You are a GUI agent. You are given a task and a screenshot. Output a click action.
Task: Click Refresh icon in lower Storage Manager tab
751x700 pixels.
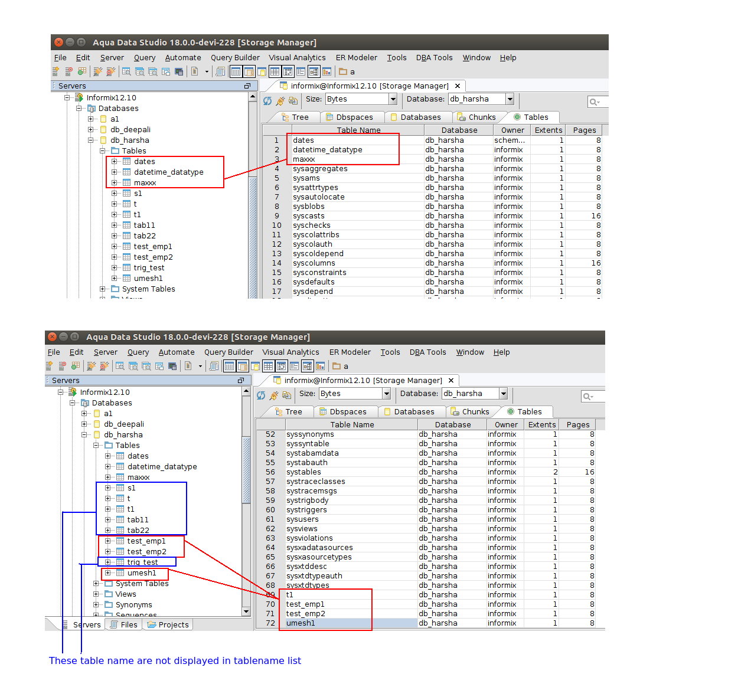[x=261, y=395]
